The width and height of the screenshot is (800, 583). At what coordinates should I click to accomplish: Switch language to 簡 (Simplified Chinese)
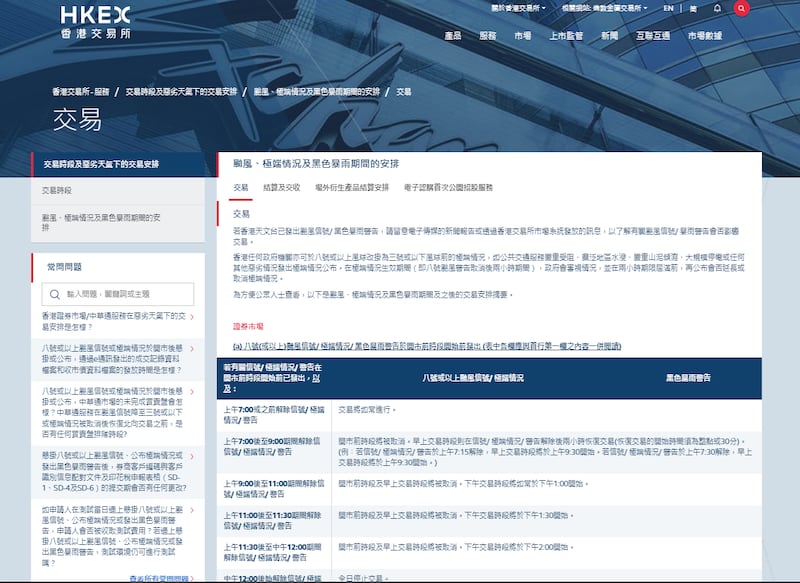693,9
